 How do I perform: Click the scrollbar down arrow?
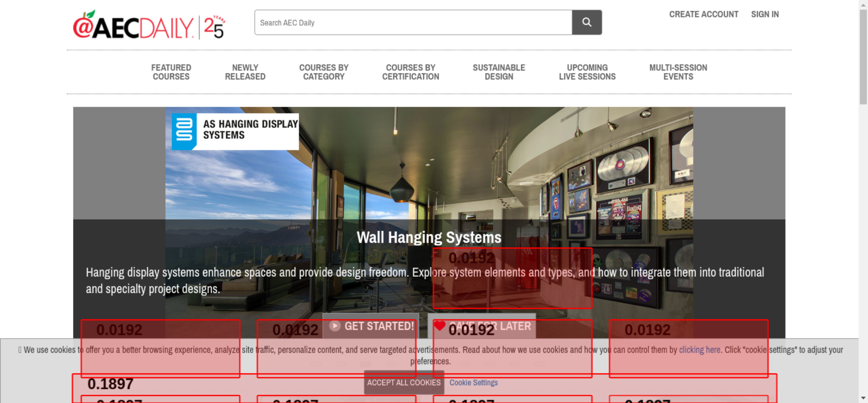click(863, 398)
